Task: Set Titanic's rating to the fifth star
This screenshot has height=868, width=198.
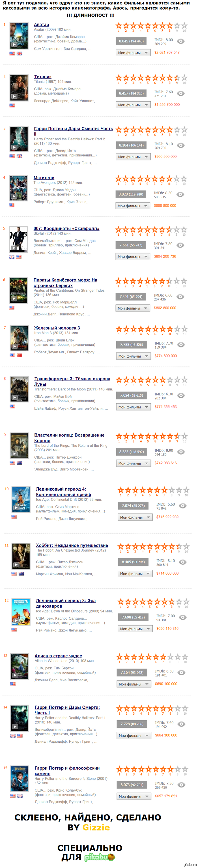Action: click(147, 78)
